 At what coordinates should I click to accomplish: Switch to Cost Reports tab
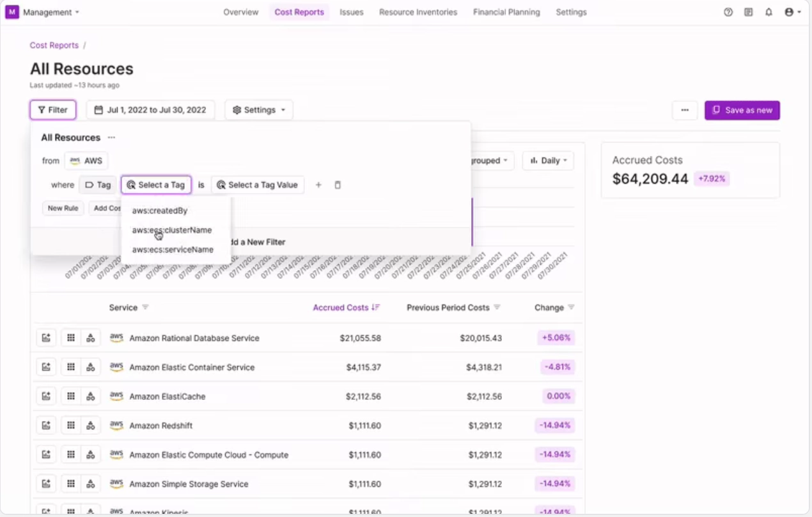(299, 12)
